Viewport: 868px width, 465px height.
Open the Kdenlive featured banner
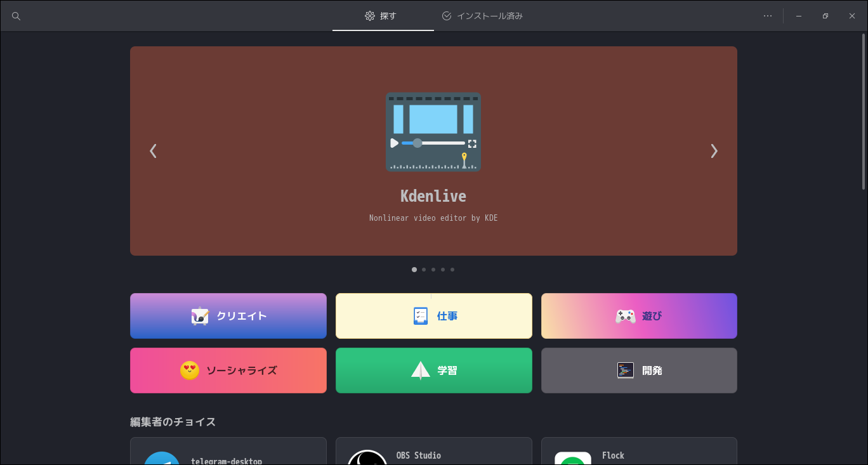click(433, 151)
